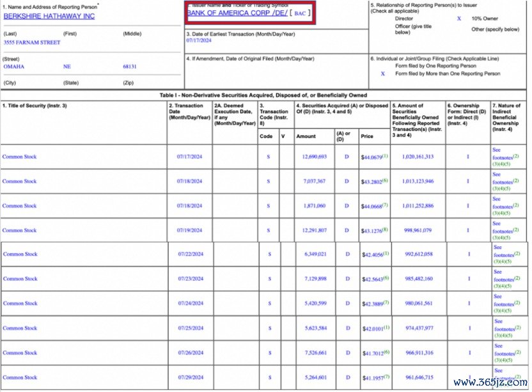Click the amount 12,690,693 cell
Image resolution: width=532 pixels, height=392 pixels.
pyautogui.click(x=314, y=157)
